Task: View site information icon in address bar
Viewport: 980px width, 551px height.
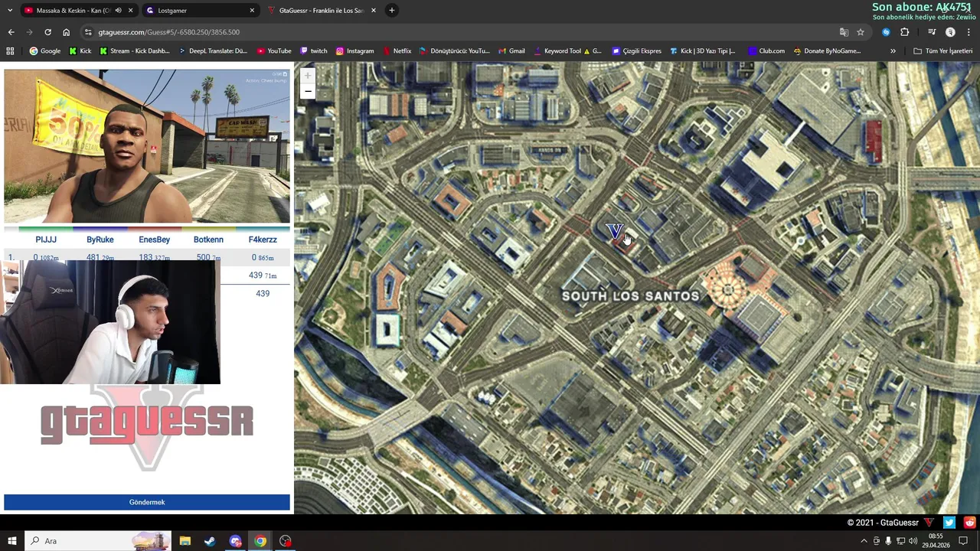Action: [88, 32]
